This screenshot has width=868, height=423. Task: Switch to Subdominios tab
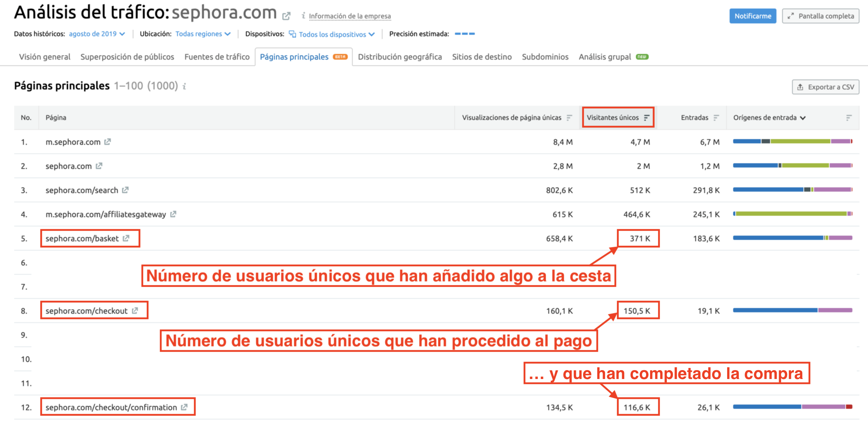[545, 57]
